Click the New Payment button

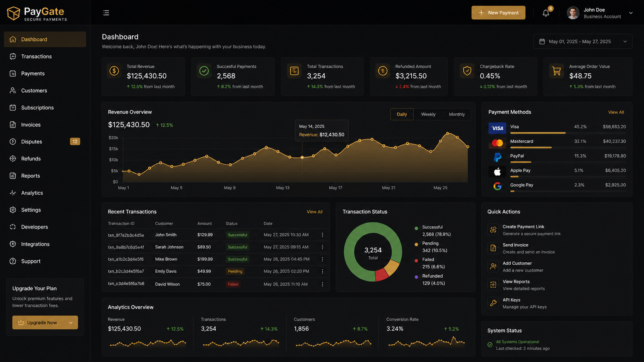498,13
